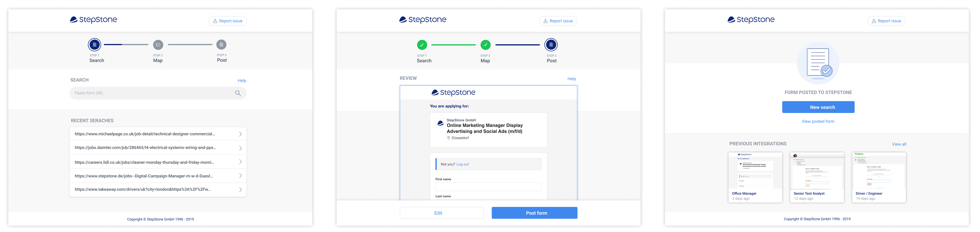Select the stepstone.de Digital Campaign Manager entry
This screenshot has width=980, height=232.
point(144,176)
